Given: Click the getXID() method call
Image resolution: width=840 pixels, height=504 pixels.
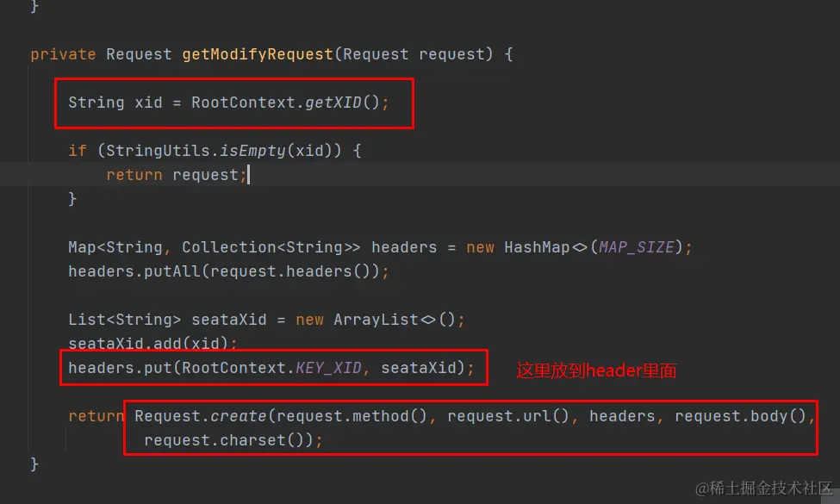Looking at the screenshot, I should (x=342, y=103).
